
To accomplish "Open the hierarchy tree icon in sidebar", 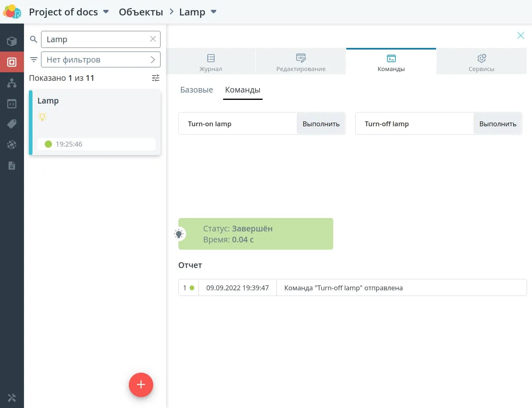I will point(12,83).
